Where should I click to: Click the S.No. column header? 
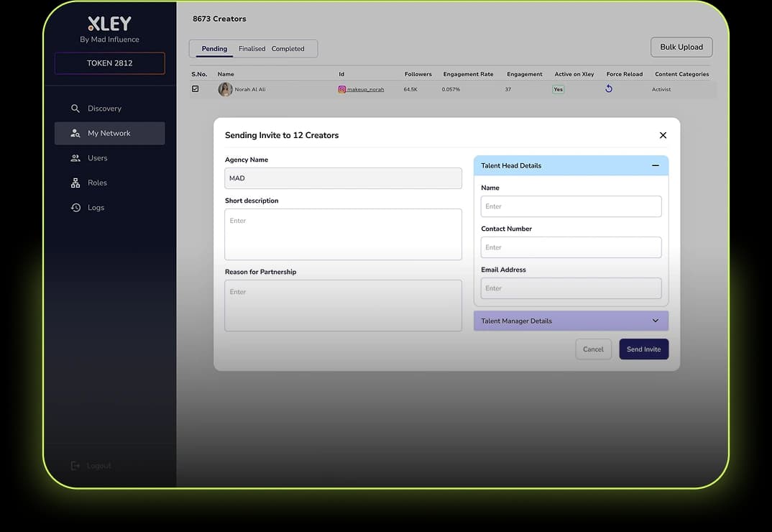coord(199,74)
